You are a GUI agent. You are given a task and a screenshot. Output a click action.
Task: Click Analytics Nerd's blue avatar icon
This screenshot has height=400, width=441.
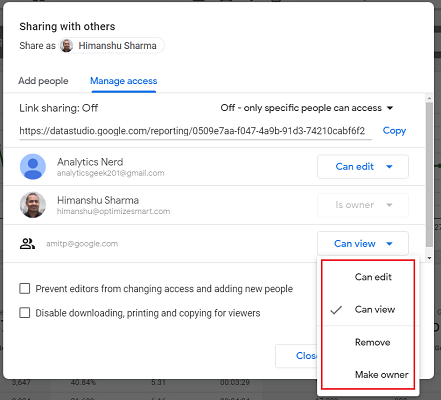click(33, 166)
